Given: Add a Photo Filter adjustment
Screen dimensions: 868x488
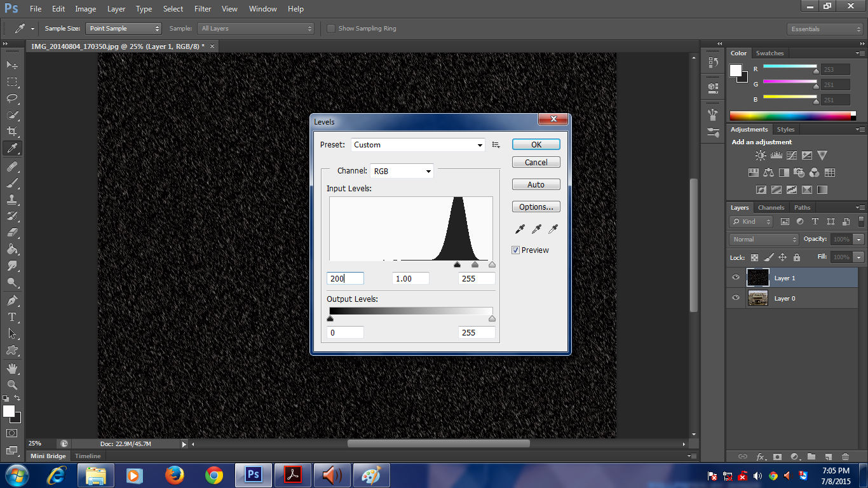Looking at the screenshot, I should 799,172.
